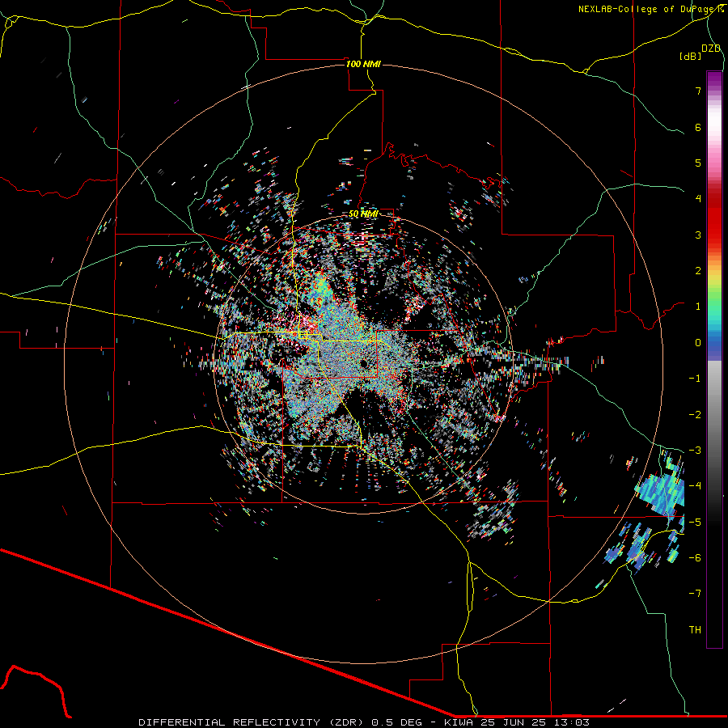
Task: Click the colorbar value label -4
Action: pyautogui.click(x=695, y=486)
